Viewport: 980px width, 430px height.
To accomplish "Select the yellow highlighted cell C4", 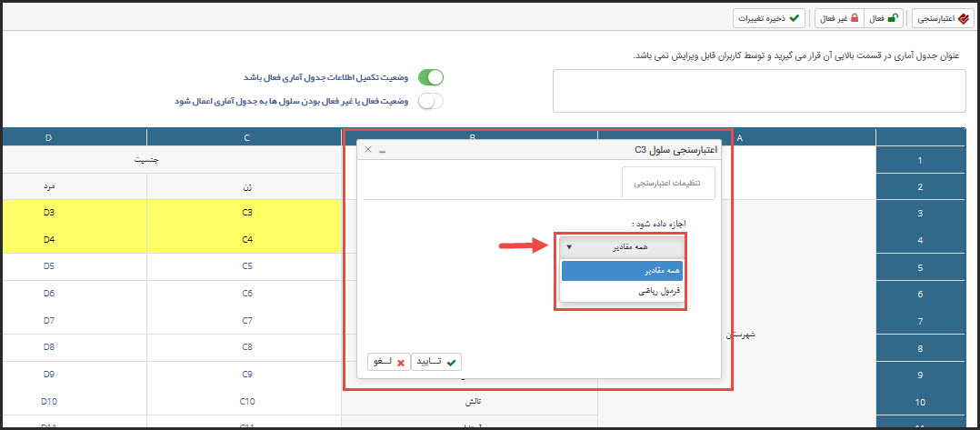I will pyautogui.click(x=245, y=240).
